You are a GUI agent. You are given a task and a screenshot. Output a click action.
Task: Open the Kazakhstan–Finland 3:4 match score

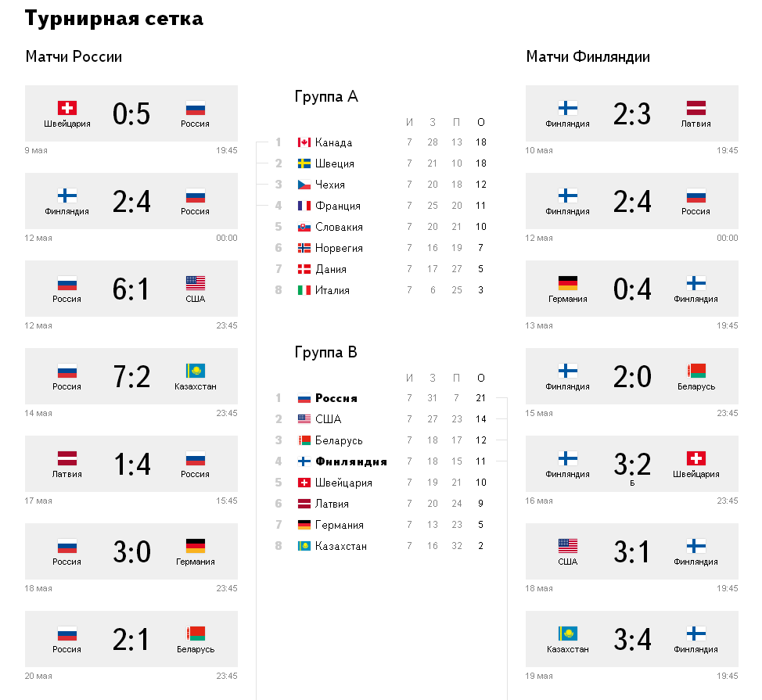coord(632,640)
